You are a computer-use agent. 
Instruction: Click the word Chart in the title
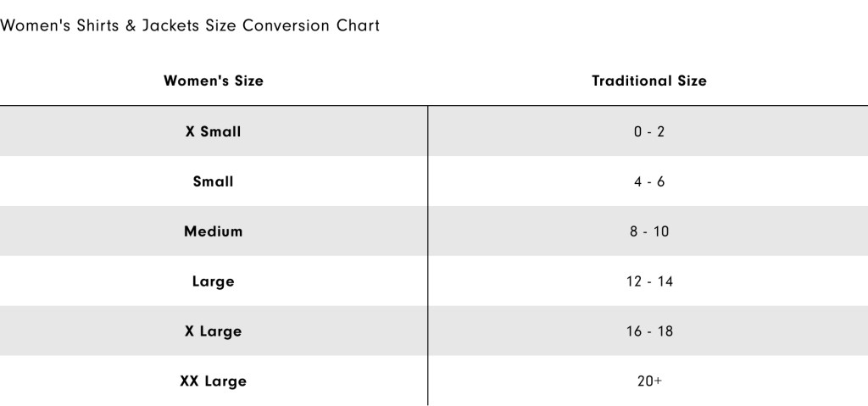click(359, 25)
